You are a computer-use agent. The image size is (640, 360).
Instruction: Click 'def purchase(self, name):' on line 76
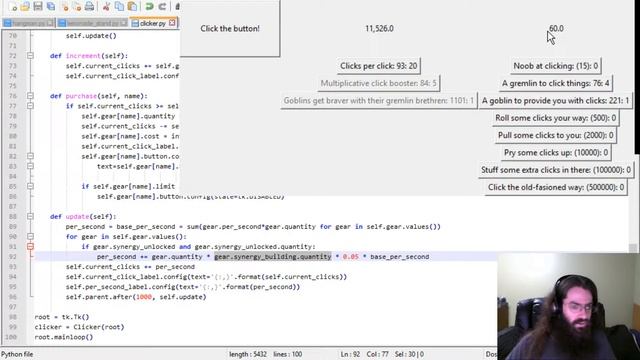[99, 96]
